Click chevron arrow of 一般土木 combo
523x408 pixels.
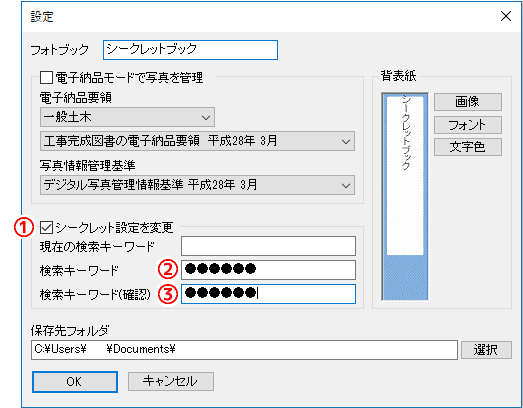click(x=206, y=117)
